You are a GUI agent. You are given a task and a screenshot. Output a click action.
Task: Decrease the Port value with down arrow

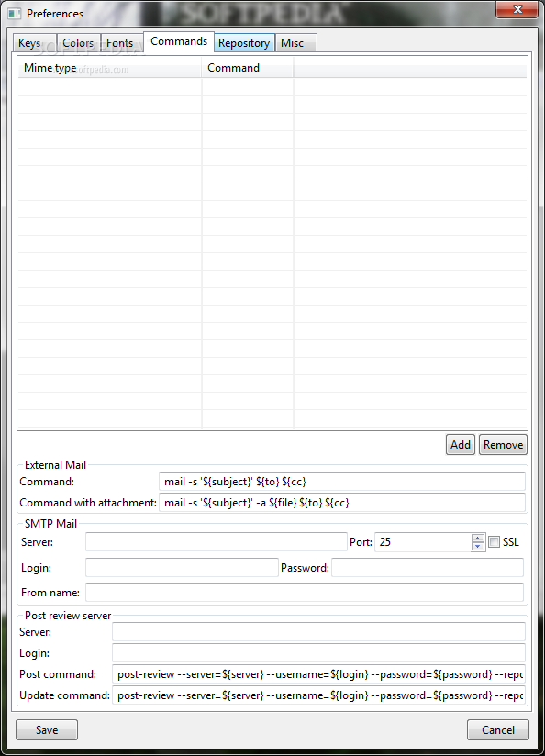pyautogui.click(x=478, y=546)
